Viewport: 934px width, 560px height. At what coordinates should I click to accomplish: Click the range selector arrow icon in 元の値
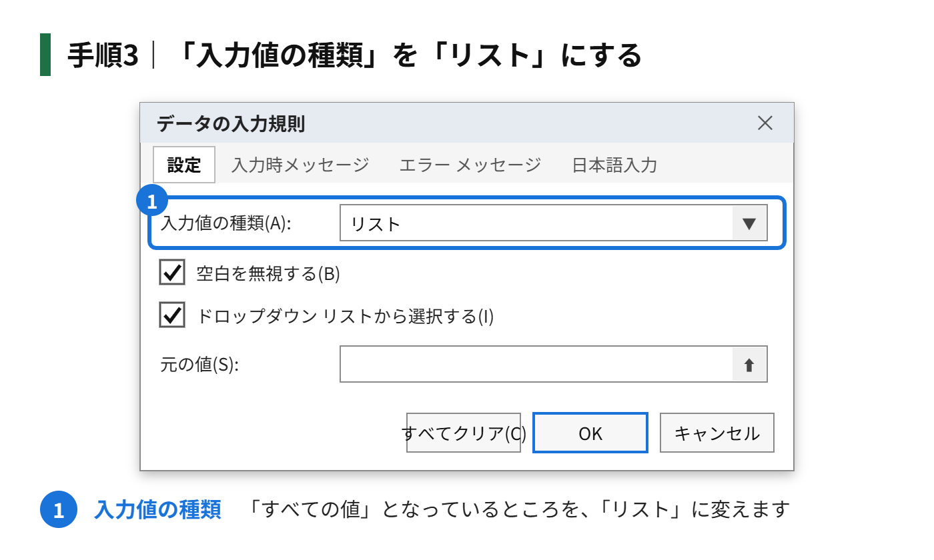[x=749, y=365]
